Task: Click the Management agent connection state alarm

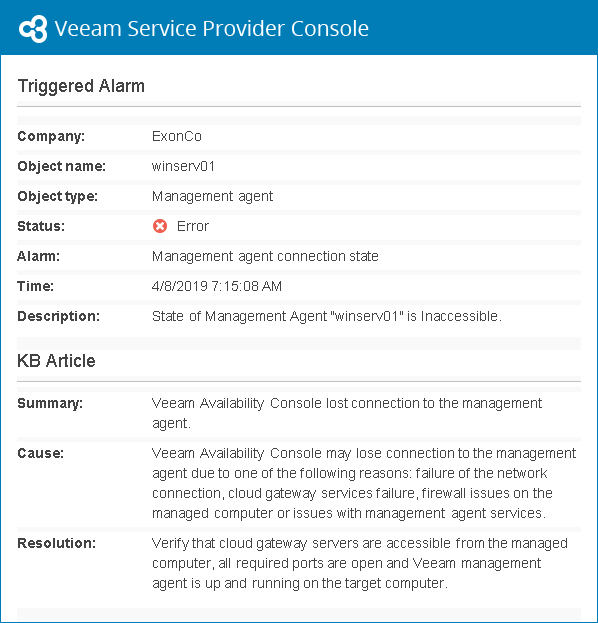Action: 265,256
